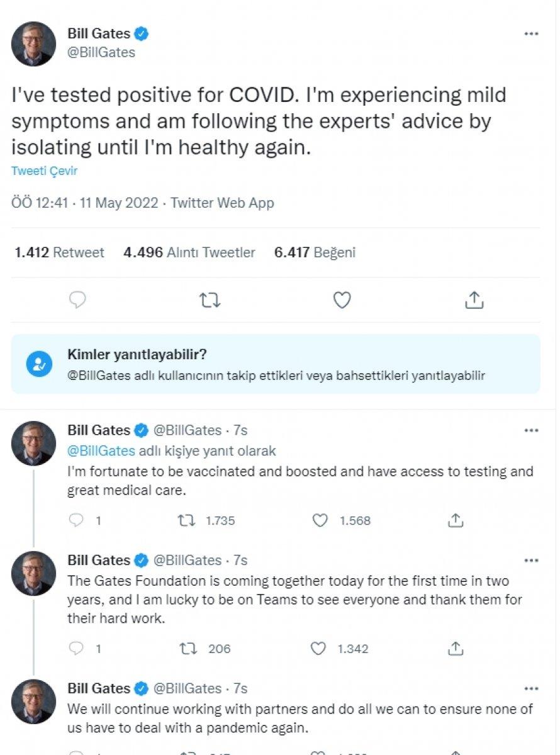
Task: Select the 1.412 Retweet count
Action: (x=59, y=252)
